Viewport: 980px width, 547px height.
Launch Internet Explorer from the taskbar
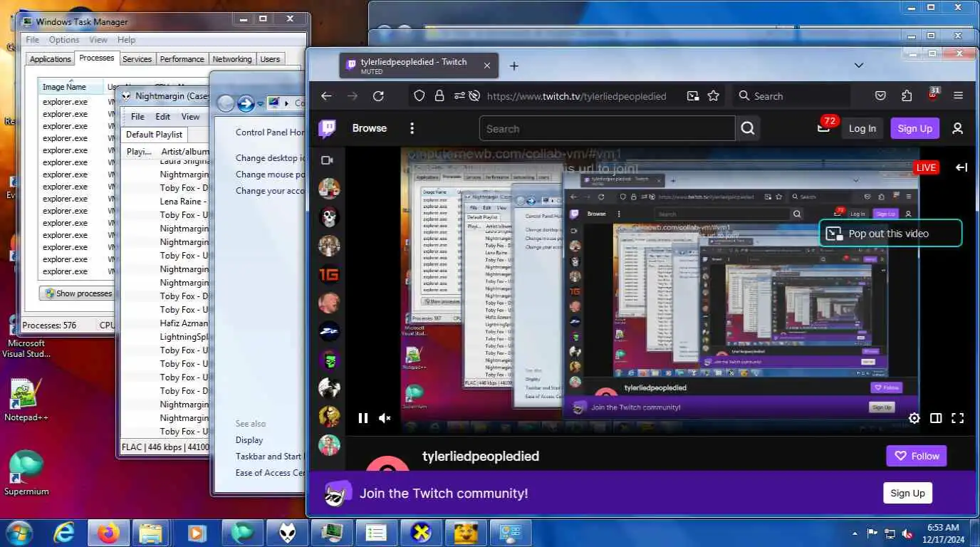64,533
